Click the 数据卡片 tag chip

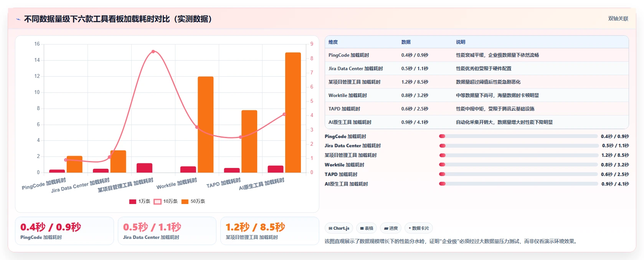click(x=419, y=228)
